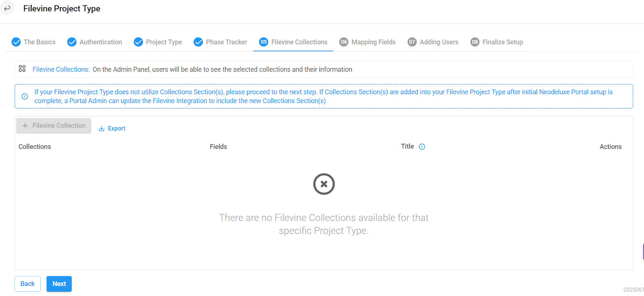Click the Back button
The height and width of the screenshot is (296, 644).
point(27,284)
